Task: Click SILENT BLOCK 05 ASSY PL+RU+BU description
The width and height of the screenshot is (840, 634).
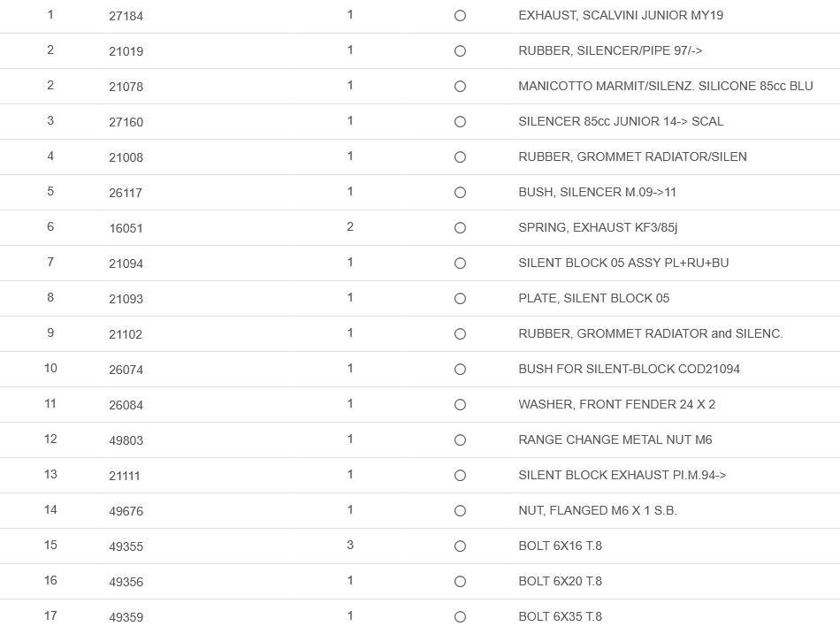Action: pyautogui.click(x=623, y=263)
